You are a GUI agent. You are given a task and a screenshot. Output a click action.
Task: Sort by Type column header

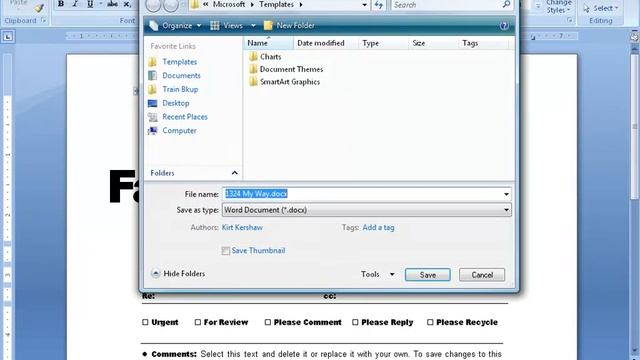[x=383, y=43]
